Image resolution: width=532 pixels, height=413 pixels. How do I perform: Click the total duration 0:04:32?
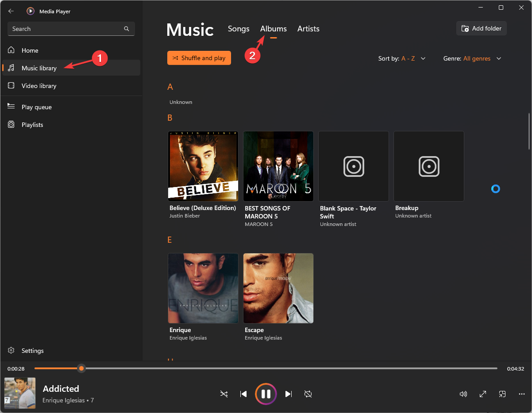click(x=516, y=369)
